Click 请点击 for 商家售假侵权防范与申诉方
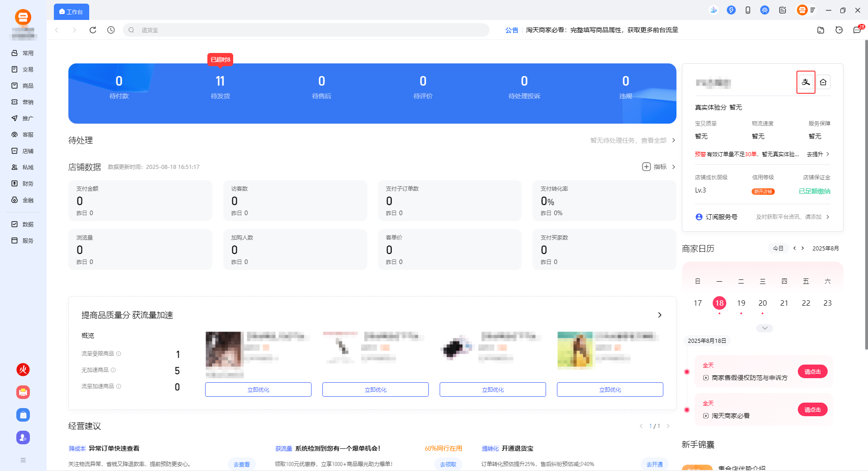 point(812,371)
